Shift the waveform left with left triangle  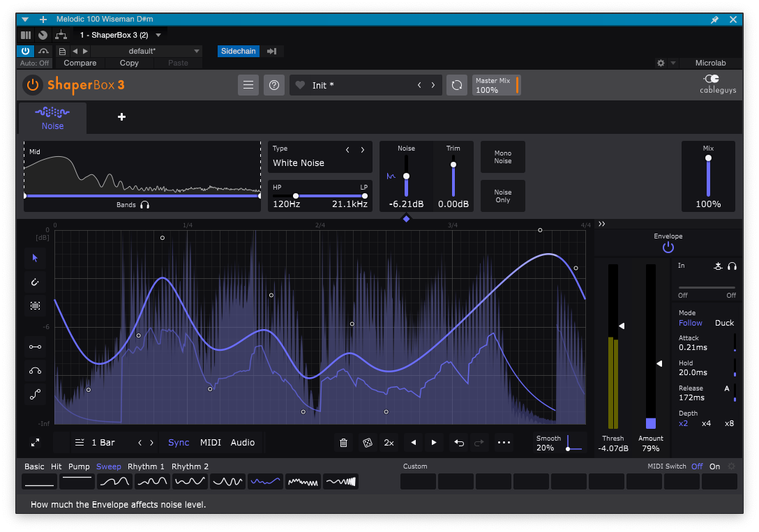point(414,443)
